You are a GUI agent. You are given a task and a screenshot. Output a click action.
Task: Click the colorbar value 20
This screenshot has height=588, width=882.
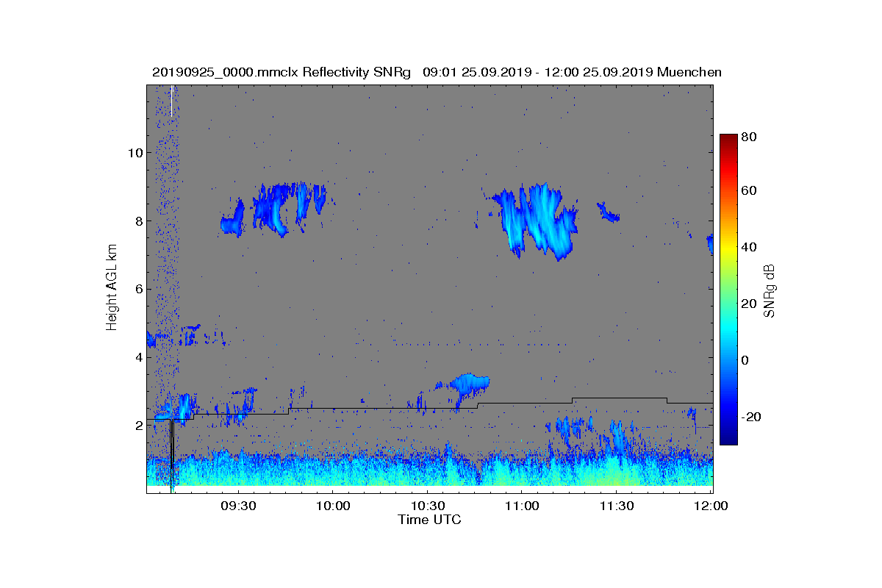click(750, 304)
